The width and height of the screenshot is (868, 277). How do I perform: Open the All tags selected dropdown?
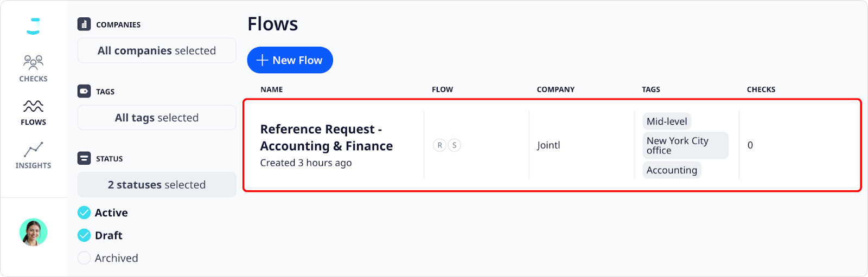pyautogui.click(x=157, y=118)
